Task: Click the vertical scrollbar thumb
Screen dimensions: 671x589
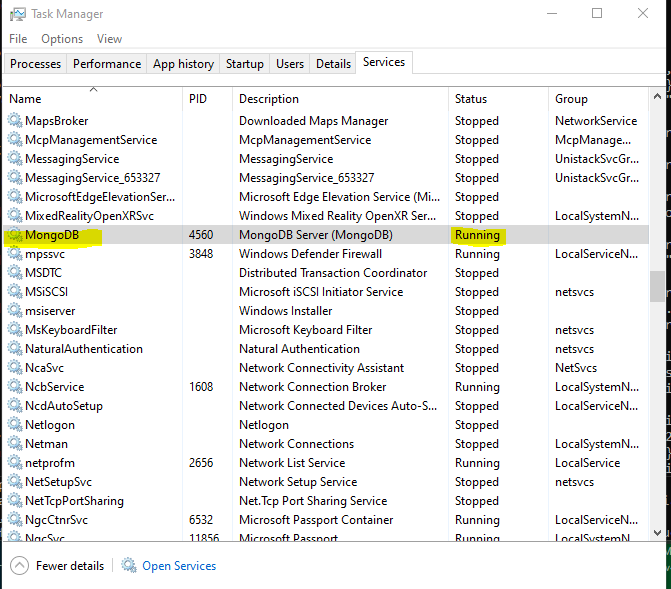Action: [x=657, y=286]
